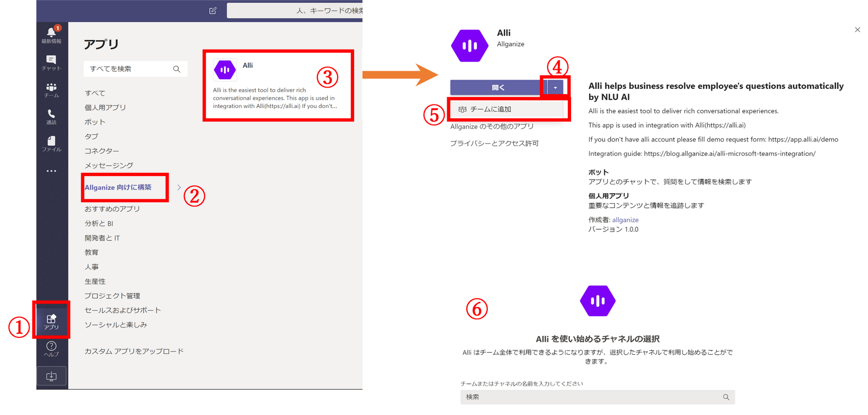The height and width of the screenshot is (415, 868).
Task: Select the おすすめのアプリ category
Action: (112, 209)
